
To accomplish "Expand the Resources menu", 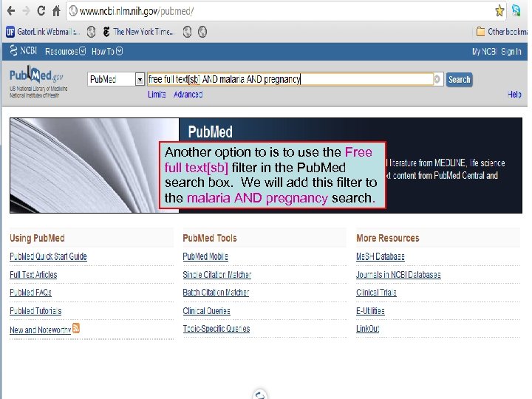I will click(65, 51).
